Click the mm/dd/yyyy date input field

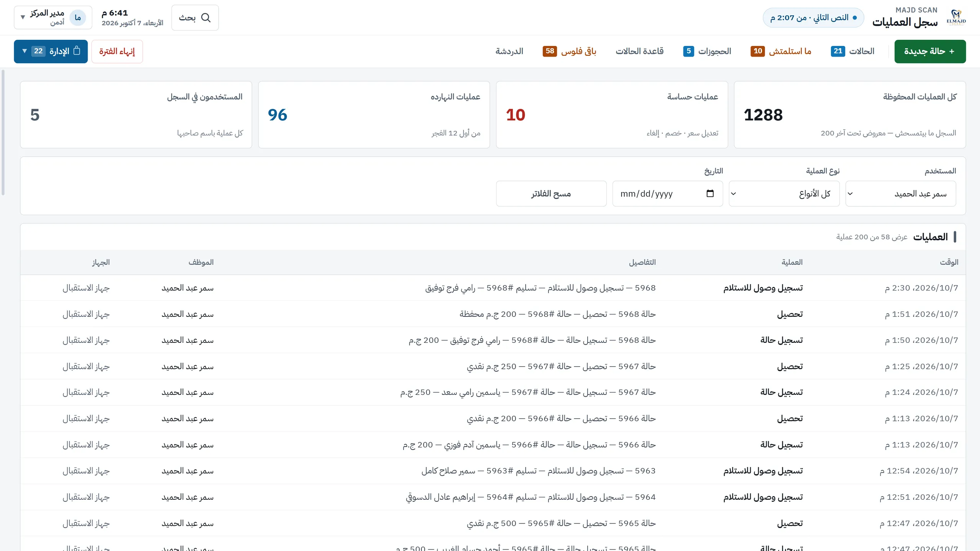668,194
